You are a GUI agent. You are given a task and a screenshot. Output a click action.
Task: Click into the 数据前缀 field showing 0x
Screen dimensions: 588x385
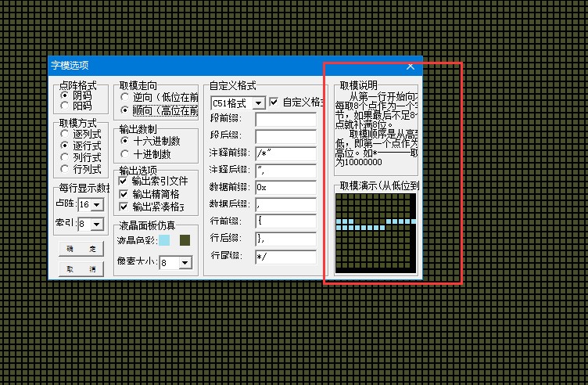tap(285, 188)
